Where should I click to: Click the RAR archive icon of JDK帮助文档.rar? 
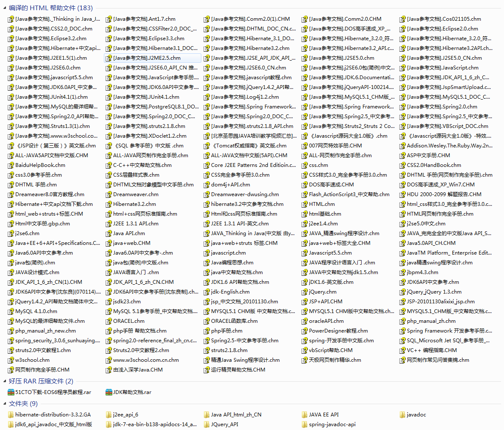pyautogui.click(x=109, y=392)
